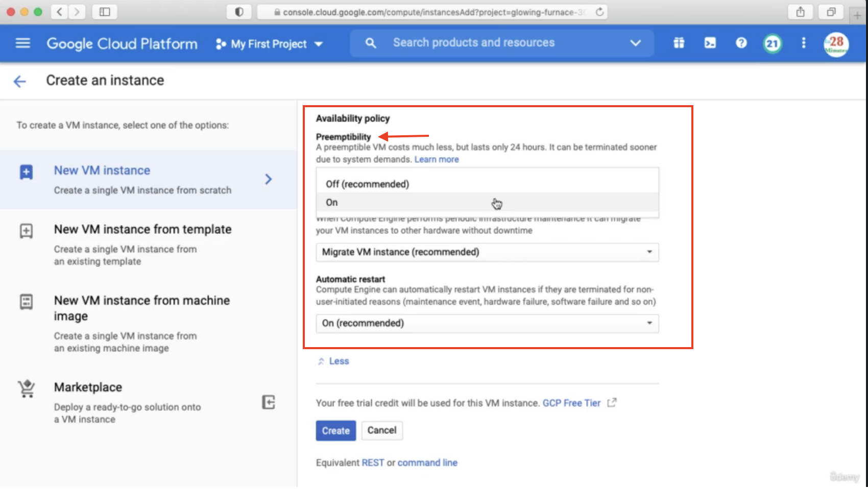Click the Marketplace exit arrow icon
Viewport: 868px width, 489px height.
point(269,402)
